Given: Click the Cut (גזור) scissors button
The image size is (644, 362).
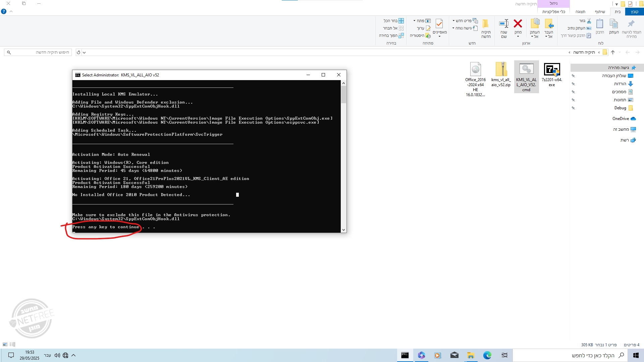Looking at the screenshot, I should point(585,21).
